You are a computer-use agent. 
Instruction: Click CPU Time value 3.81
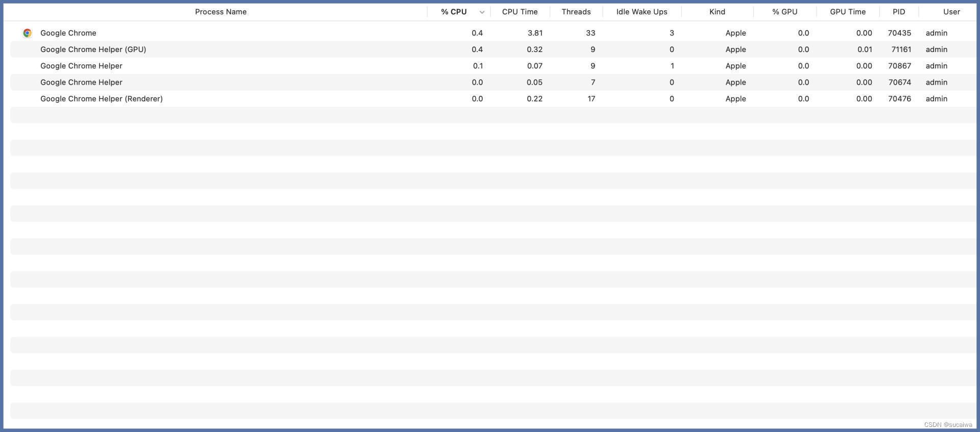tap(535, 33)
